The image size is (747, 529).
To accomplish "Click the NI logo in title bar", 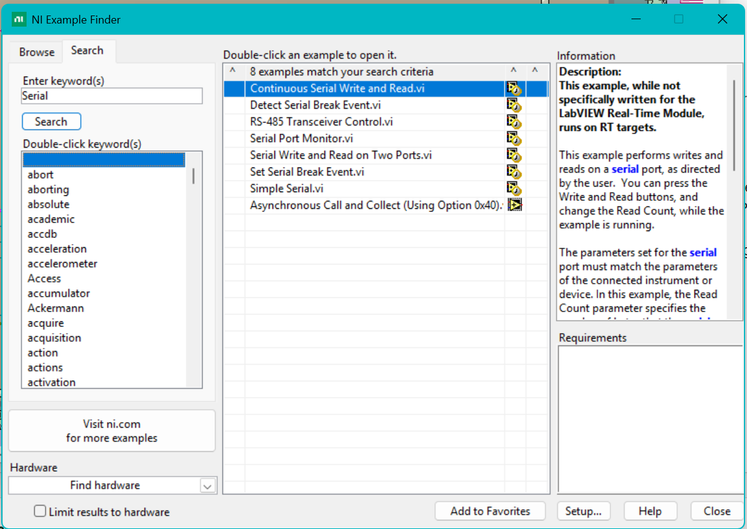I will tap(19, 20).
